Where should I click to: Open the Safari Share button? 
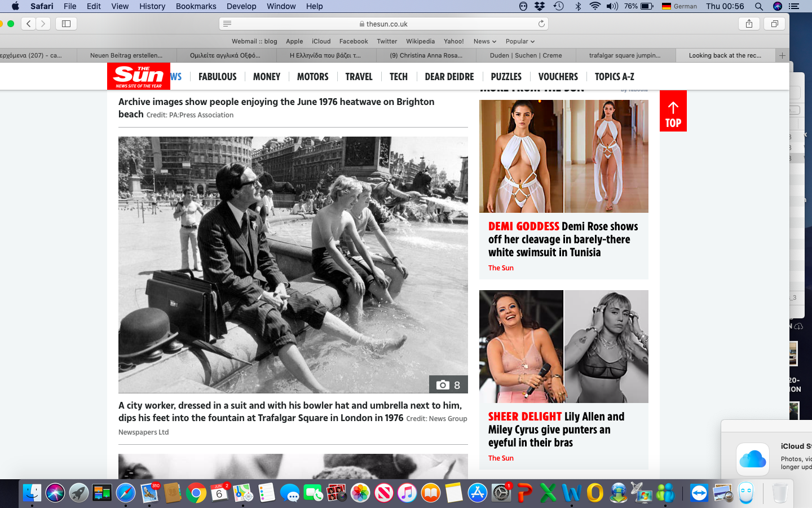coord(749,24)
